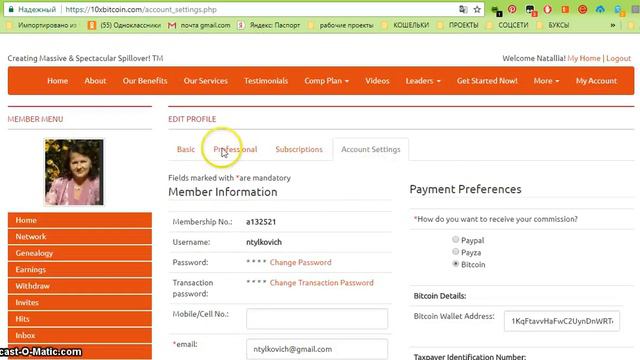The height and width of the screenshot is (360, 640).
Task: Click the blue cloud extension icon
Action: [x=600, y=9]
